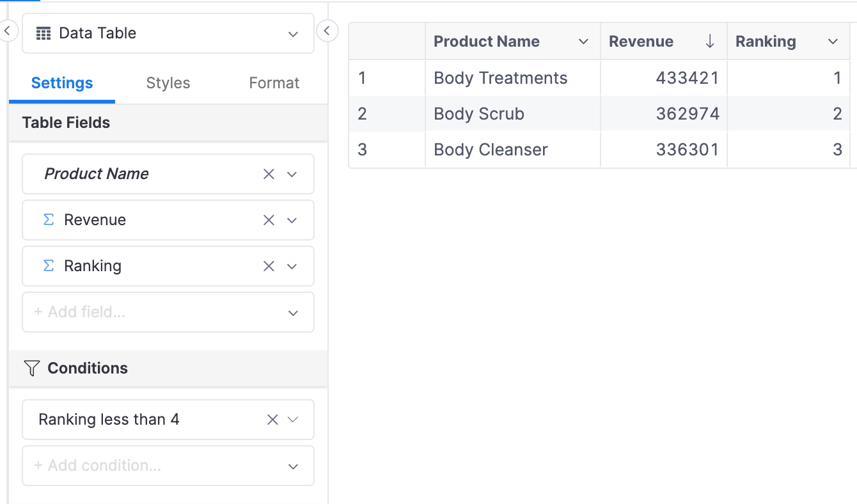Open the Product Name column header menu
Viewport: 857px width, 504px height.
coord(583,42)
